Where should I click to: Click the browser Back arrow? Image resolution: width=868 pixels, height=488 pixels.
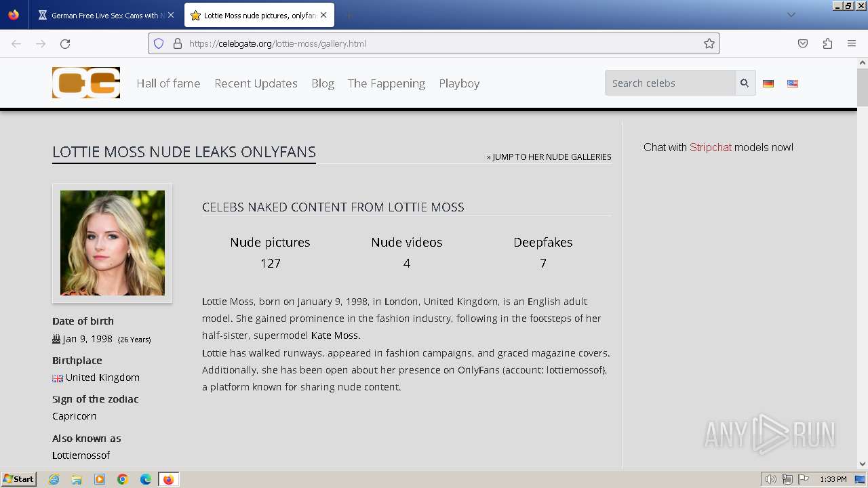pos(16,43)
